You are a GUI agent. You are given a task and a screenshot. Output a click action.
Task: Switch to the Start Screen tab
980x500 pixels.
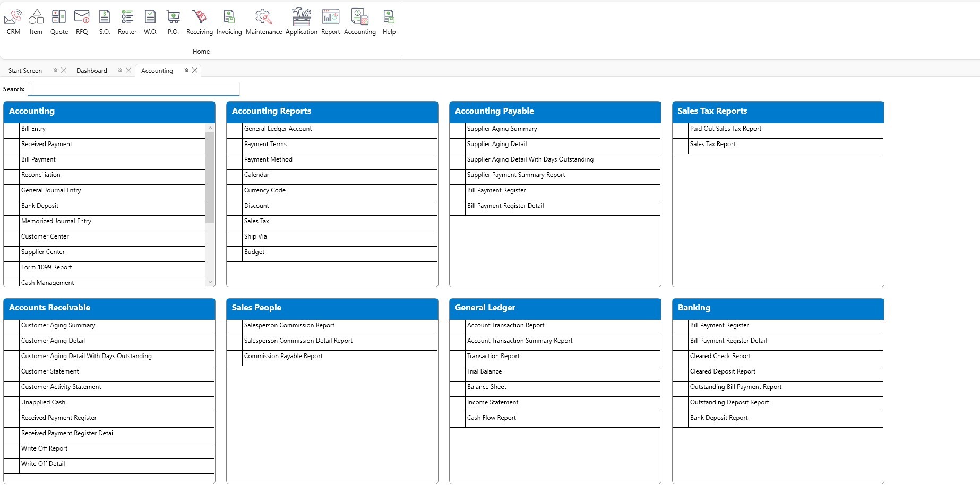[x=25, y=71]
